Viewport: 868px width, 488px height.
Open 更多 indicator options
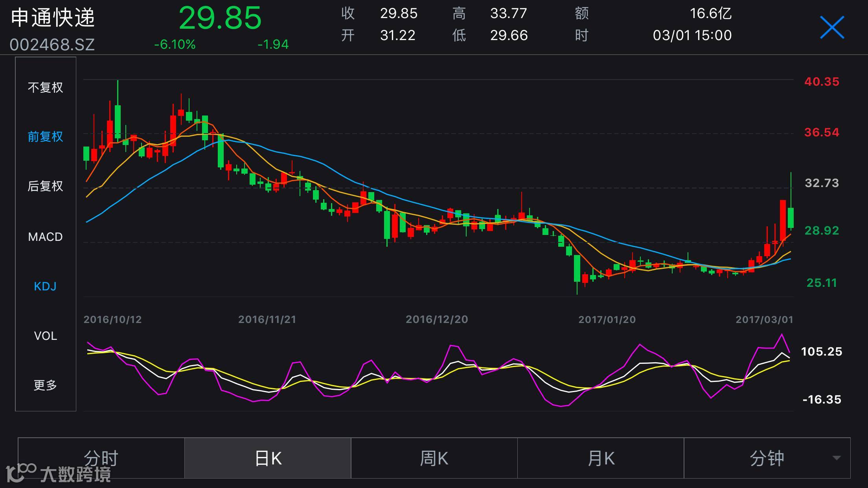(45, 385)
